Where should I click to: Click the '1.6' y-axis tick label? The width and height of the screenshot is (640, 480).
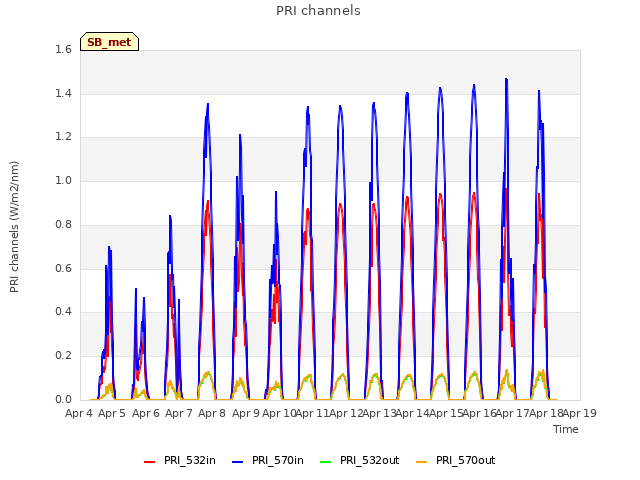click(x=63, y=49)
